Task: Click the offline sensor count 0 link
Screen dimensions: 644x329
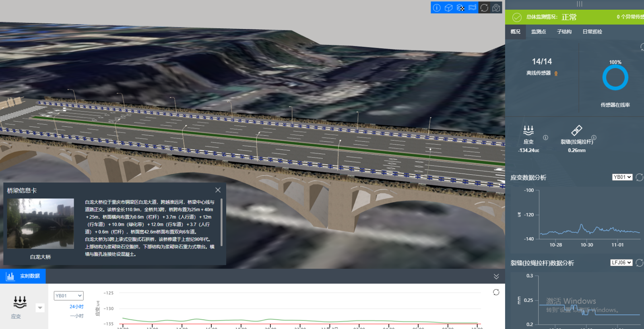Action: [x=556, y=73]
